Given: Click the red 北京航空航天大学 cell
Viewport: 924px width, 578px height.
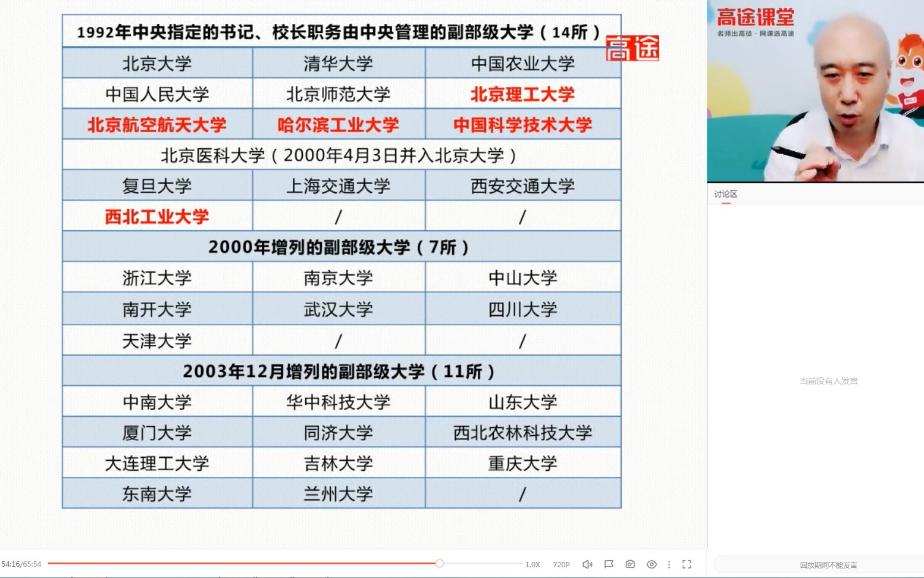Looking at the screenshot, I should coord(157,124).
